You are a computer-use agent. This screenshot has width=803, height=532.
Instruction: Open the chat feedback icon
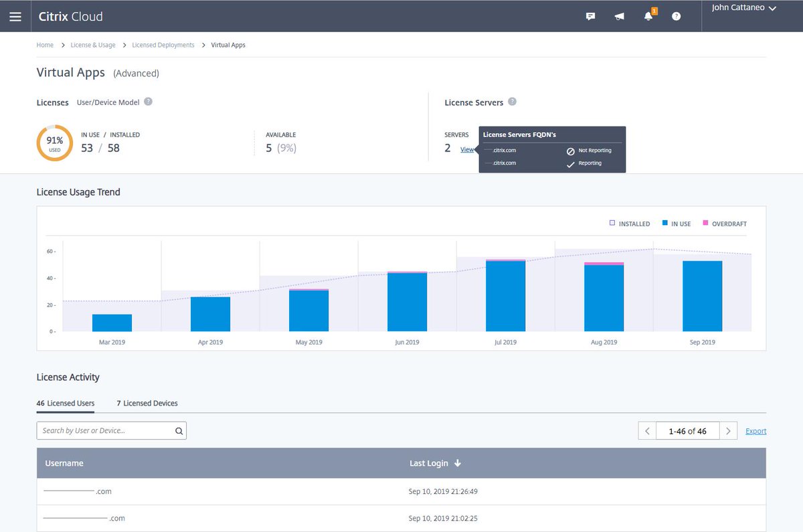pos(590,15)
